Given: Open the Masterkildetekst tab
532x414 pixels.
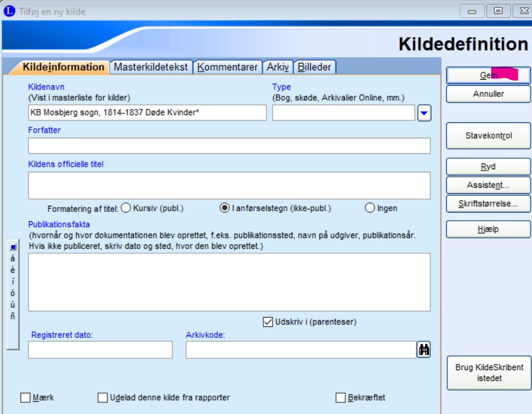Looking at the screenshot, I should pos(151,67).
